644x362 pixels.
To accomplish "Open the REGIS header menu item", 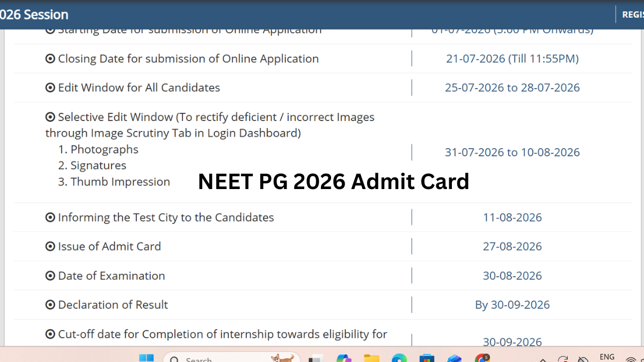I will (x=633, y=15).
